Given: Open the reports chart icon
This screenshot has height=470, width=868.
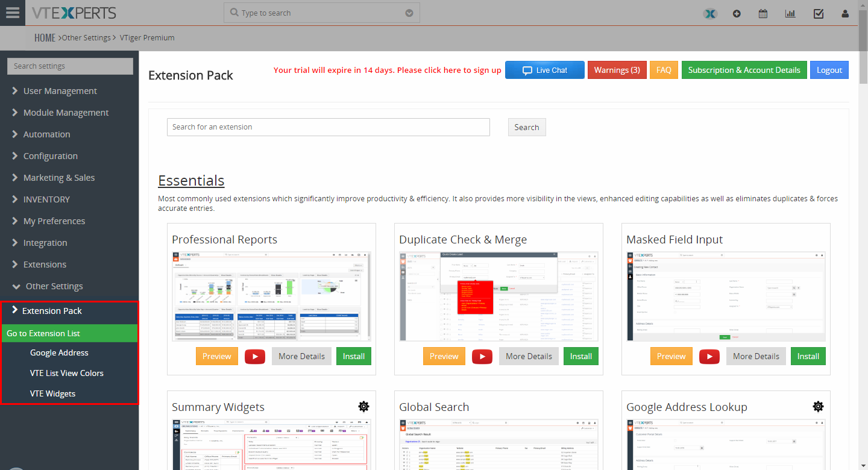Looking at the screenshot, I should coord(790,13).
